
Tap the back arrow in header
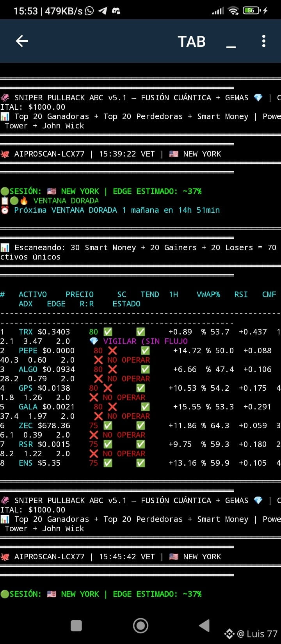point(22,41)
